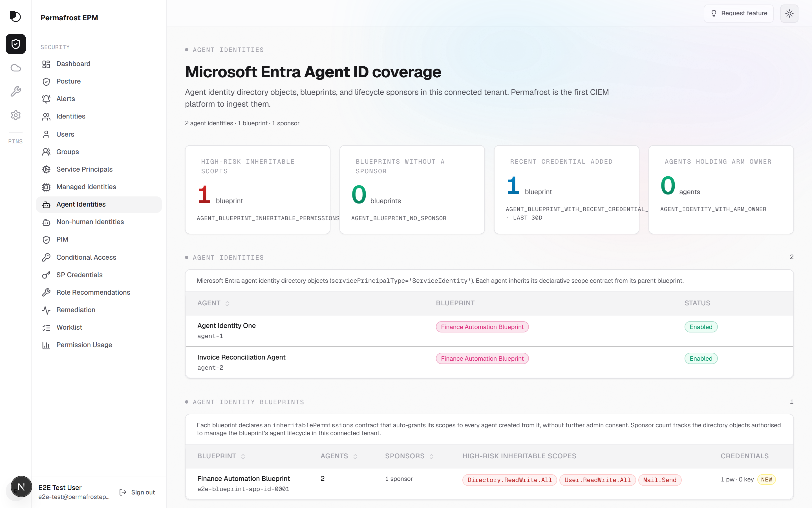Image resolution: width=812 pixels, height=508 pixels.
Task: Open the High-risk inheritable scopes card
Action: point(257,189)
